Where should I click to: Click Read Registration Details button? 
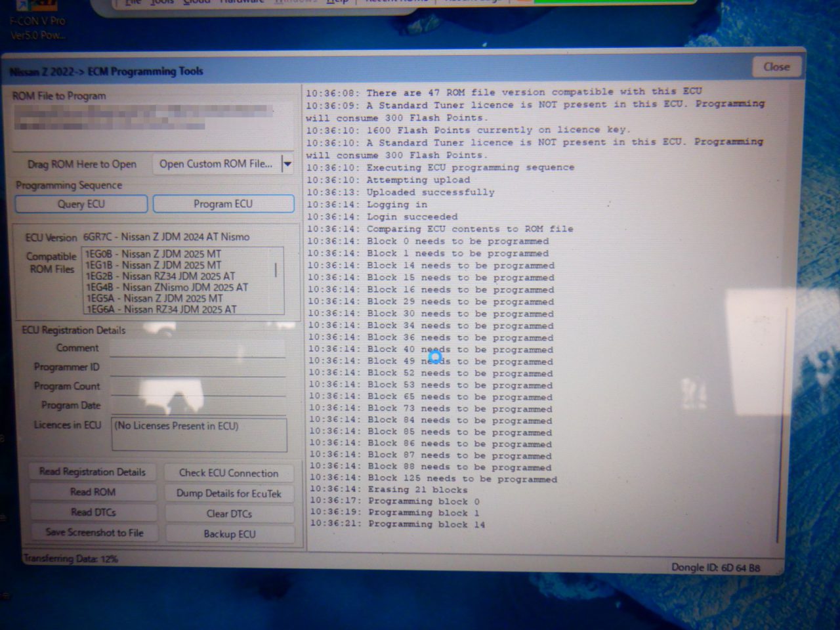point(93,472)
